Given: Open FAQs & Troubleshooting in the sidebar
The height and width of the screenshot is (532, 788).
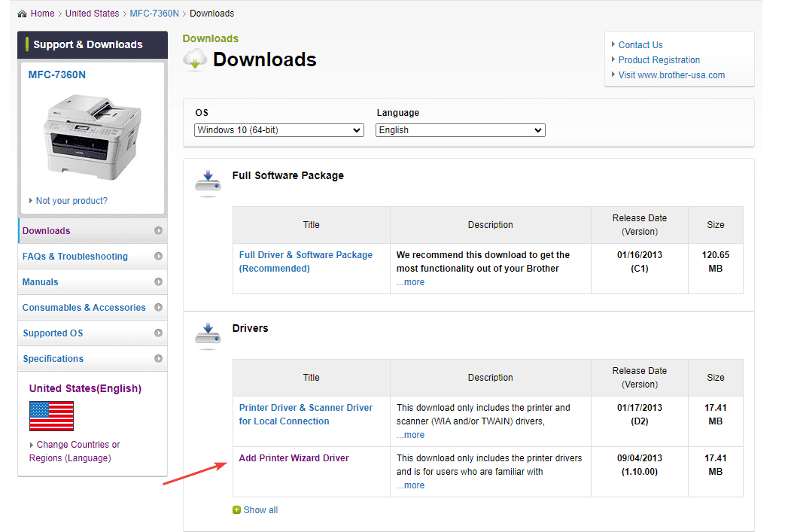Looking at the screenshot, I should click(75, 257).
